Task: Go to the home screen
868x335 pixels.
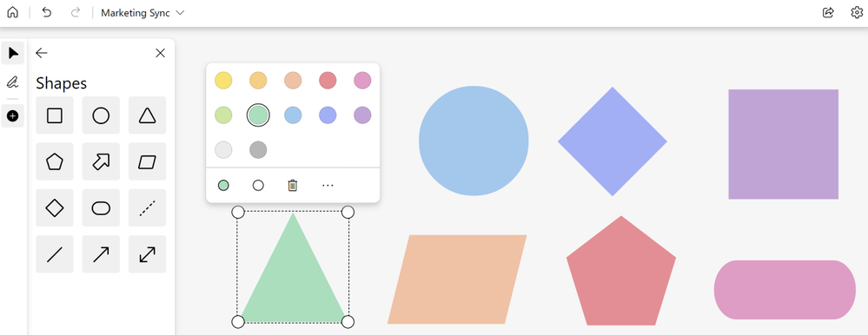Action: 12,12
